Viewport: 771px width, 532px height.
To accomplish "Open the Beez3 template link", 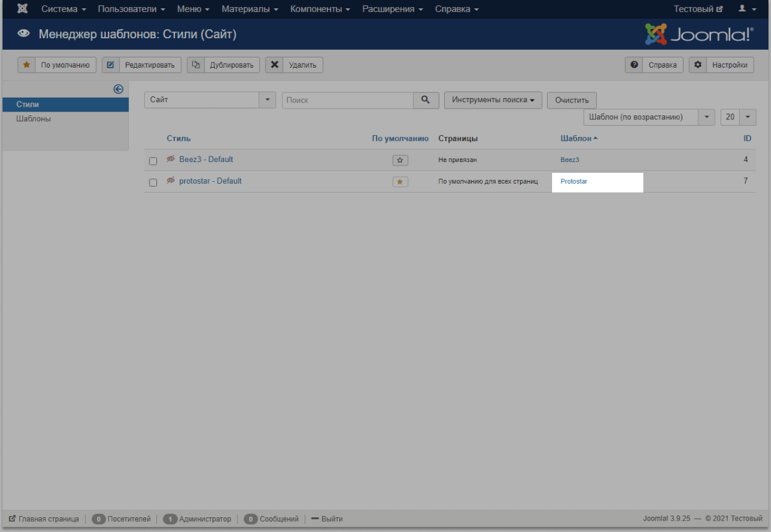I will tap(570, 160).
